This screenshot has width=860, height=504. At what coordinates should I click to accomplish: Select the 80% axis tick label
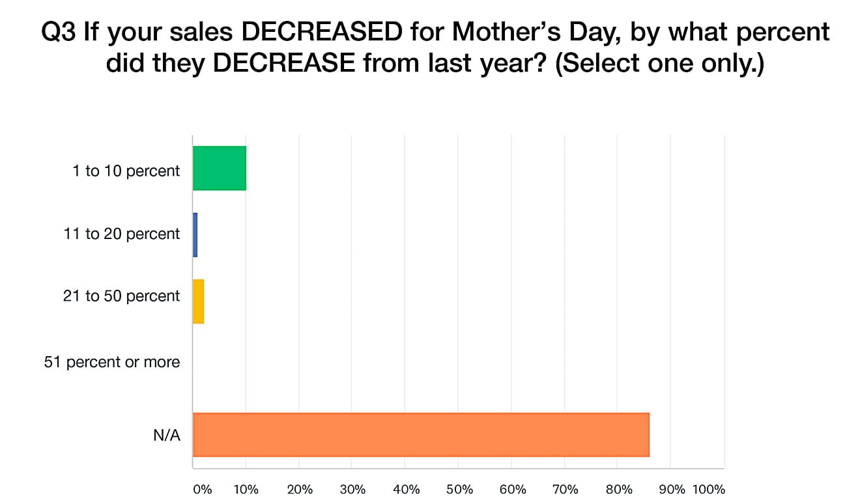(x=619, y=490)
